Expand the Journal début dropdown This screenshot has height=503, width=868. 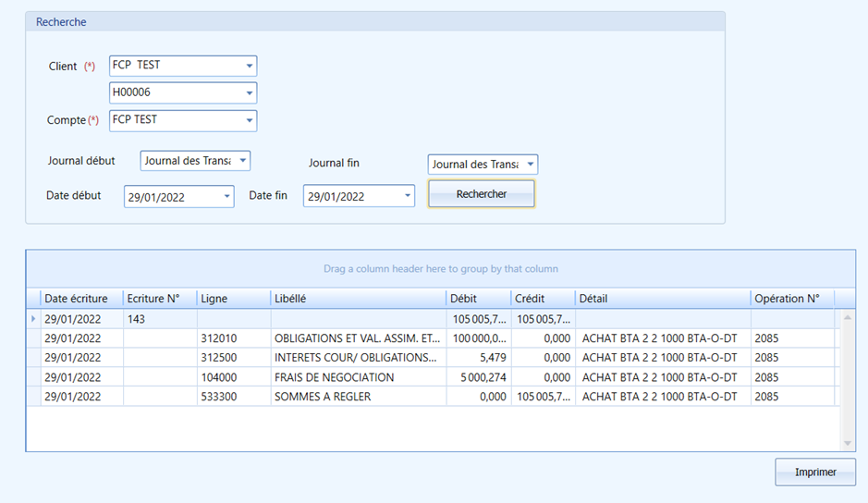tap(242, 161)
